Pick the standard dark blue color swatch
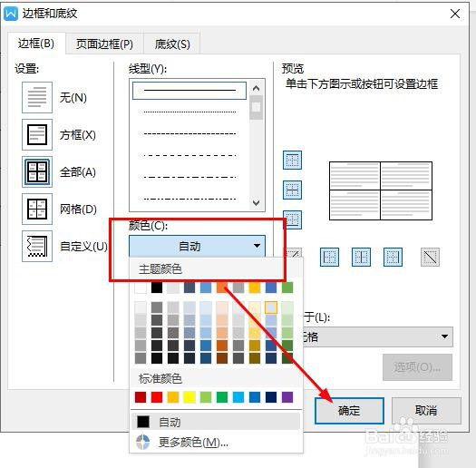Viewport: 476px width, 468px height. click(271, 397)
